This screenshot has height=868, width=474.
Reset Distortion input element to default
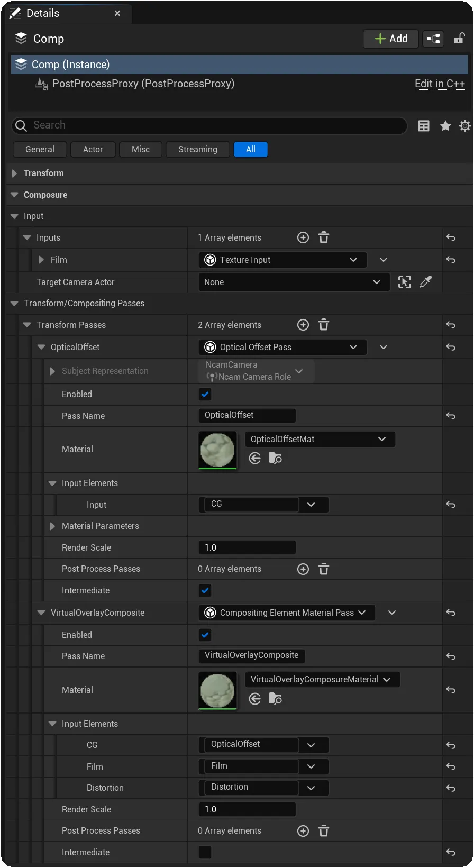(x=451, y=788)
